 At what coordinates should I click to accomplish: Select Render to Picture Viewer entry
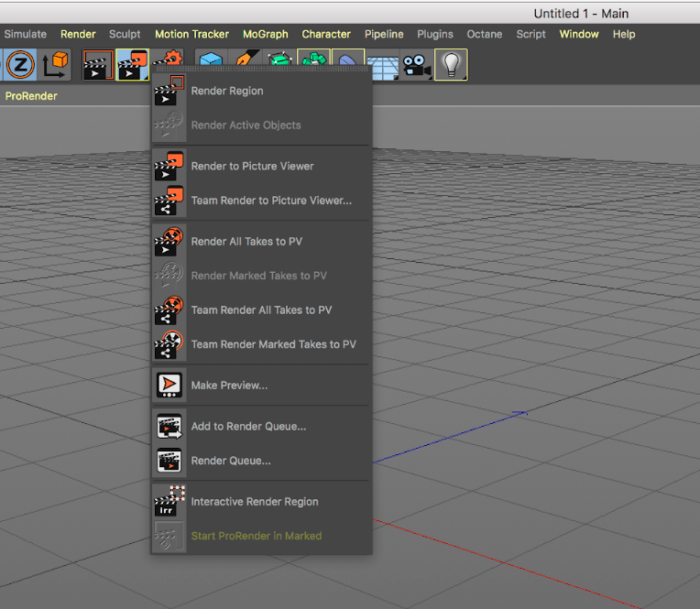[252, 166]
